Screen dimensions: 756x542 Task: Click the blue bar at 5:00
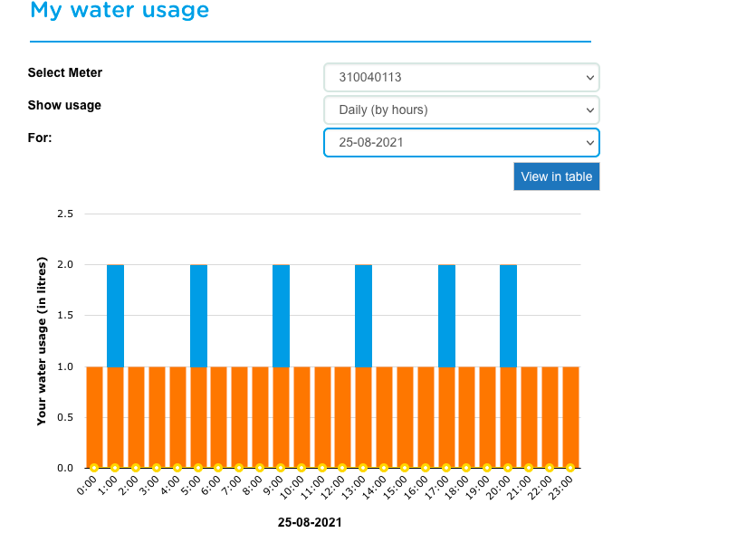tap(198, 316)
